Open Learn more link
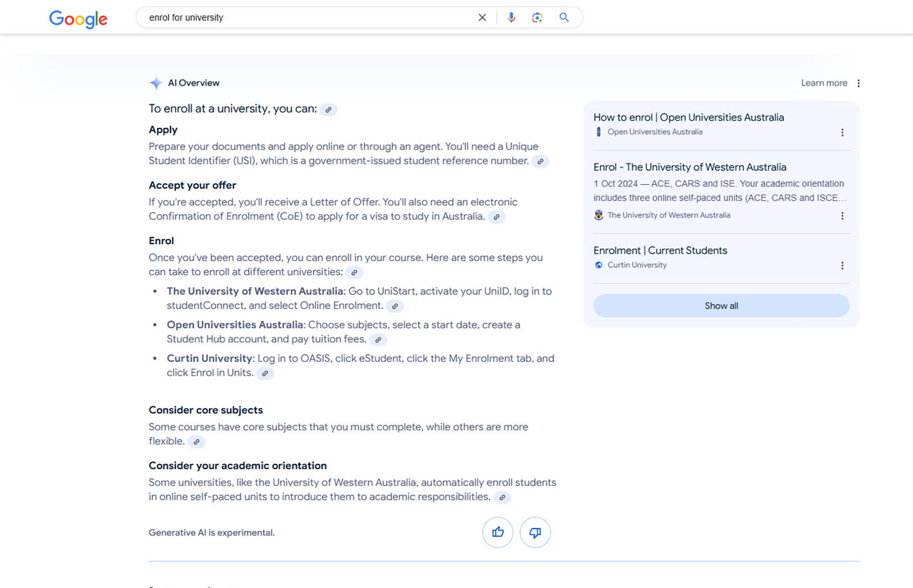Image resolution: width=913 pixels, height=588 pixels. pos(824,83)
